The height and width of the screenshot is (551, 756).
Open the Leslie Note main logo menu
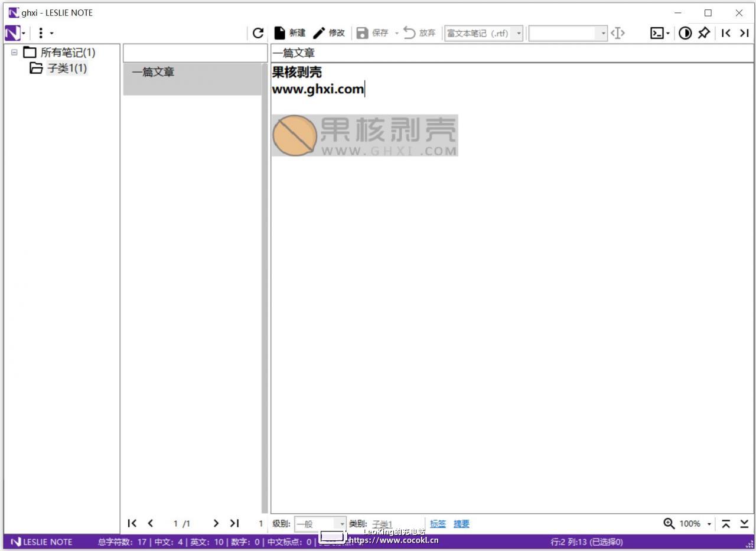click(15, 33)
